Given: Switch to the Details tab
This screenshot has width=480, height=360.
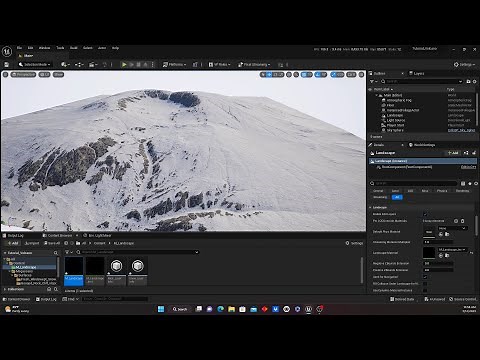Looking at the screenshot, I should click(379, 145).
